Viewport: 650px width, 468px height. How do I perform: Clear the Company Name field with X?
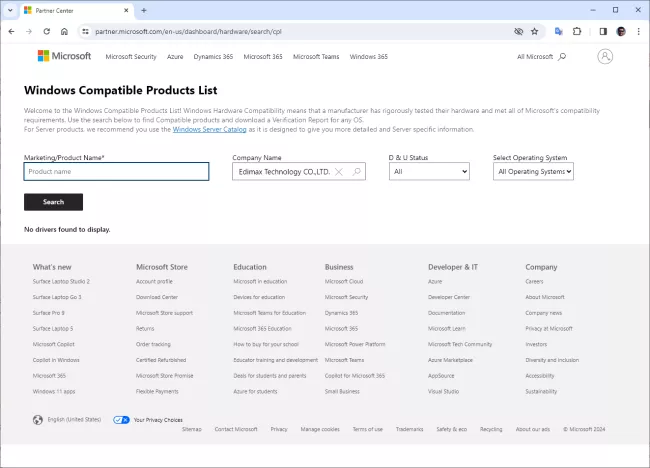[339, 172]
